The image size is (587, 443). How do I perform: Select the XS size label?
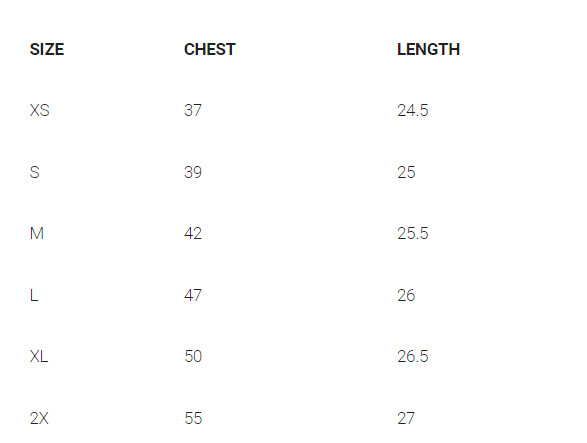pyautogui.click(x=40, y=110)
